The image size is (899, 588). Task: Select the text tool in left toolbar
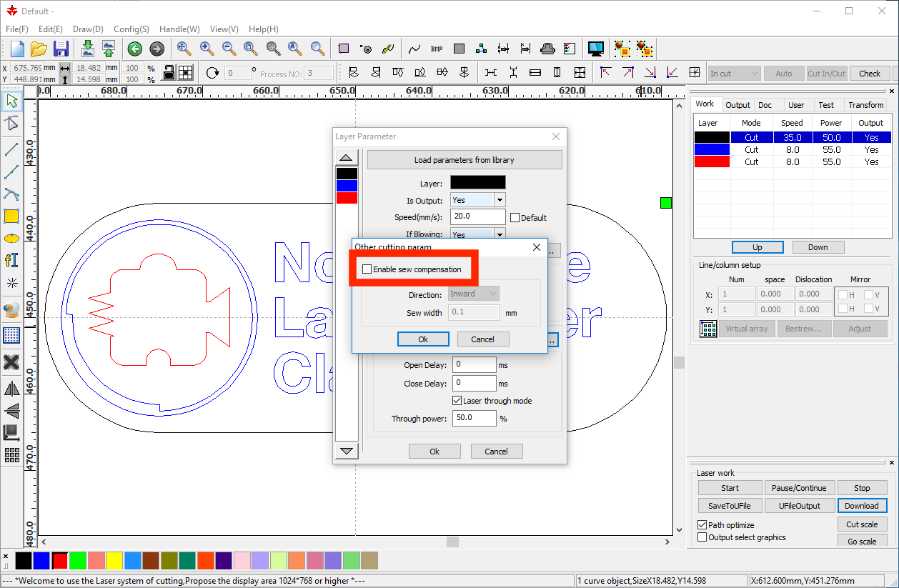(x=11, y=260)
